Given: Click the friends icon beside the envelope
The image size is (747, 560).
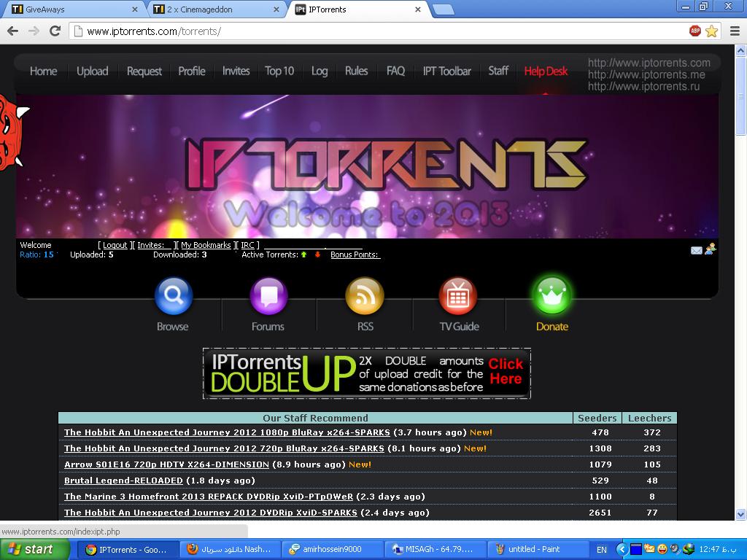Looking at the screenshot, I should [x=710, y=249].
